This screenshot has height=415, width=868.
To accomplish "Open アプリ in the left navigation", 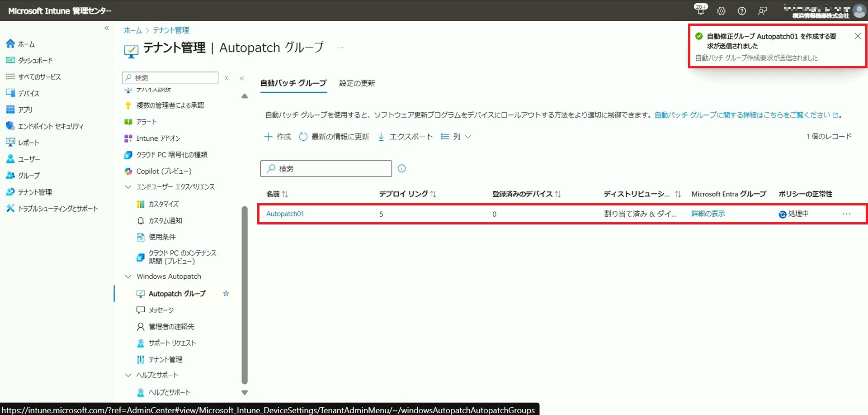I will pos(25,110).
